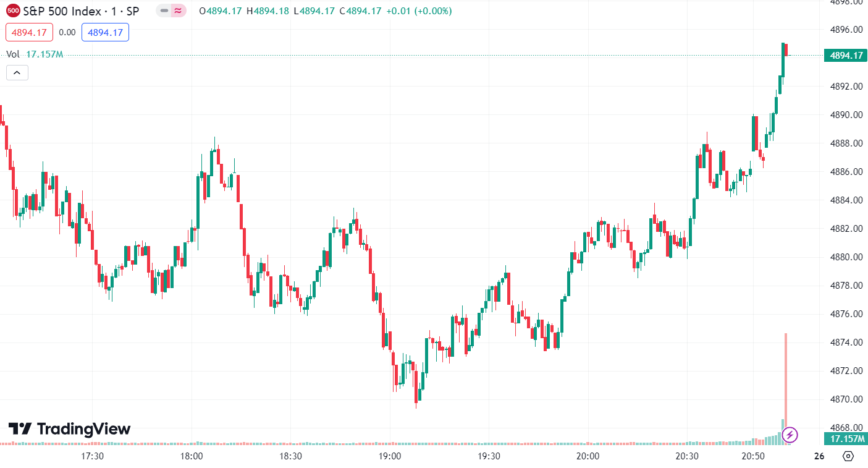Click the 0.00 spread value between prices
Image resolution: width=868 pixels, height=468 pixels.
click(67, 32)
